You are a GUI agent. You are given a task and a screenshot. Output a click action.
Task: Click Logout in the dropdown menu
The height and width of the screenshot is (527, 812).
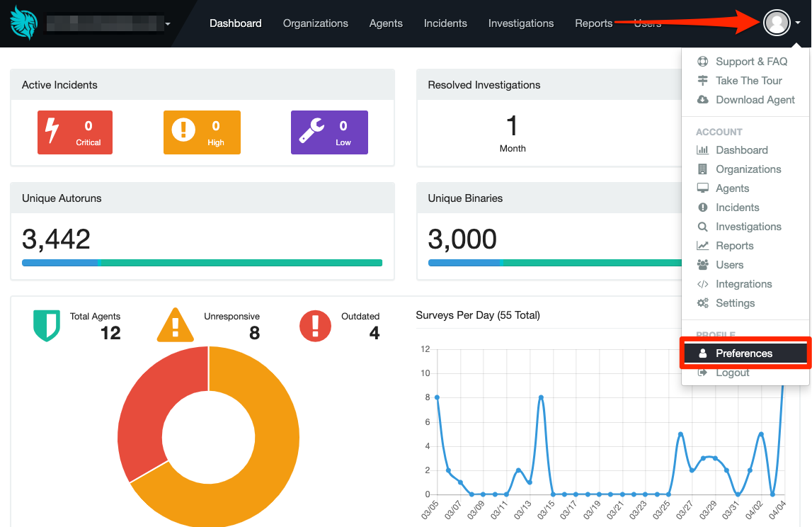pos(732,373)
